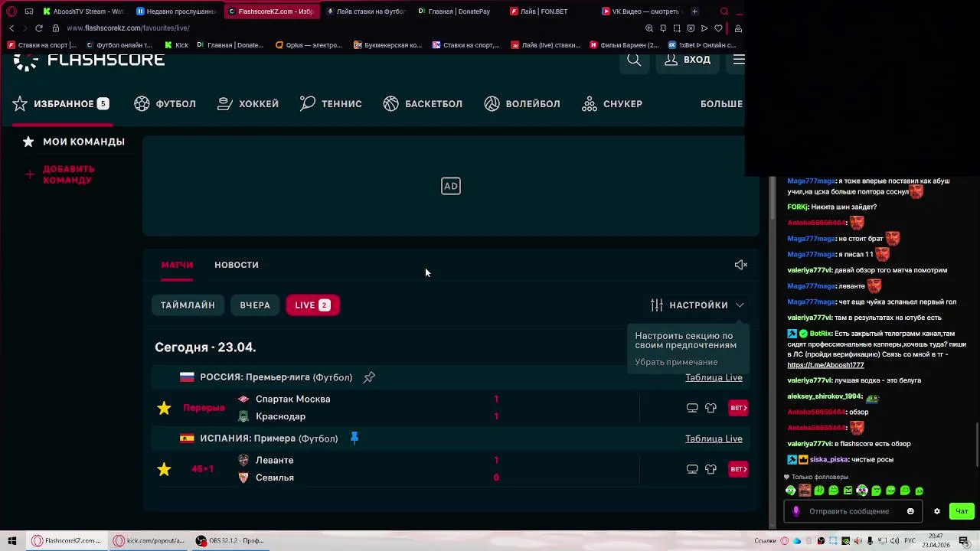Open the Flashscore search icon
Image resolution: width=980 pixels, height=551 pixels.
pyautogui.click(x=634, y=60)
